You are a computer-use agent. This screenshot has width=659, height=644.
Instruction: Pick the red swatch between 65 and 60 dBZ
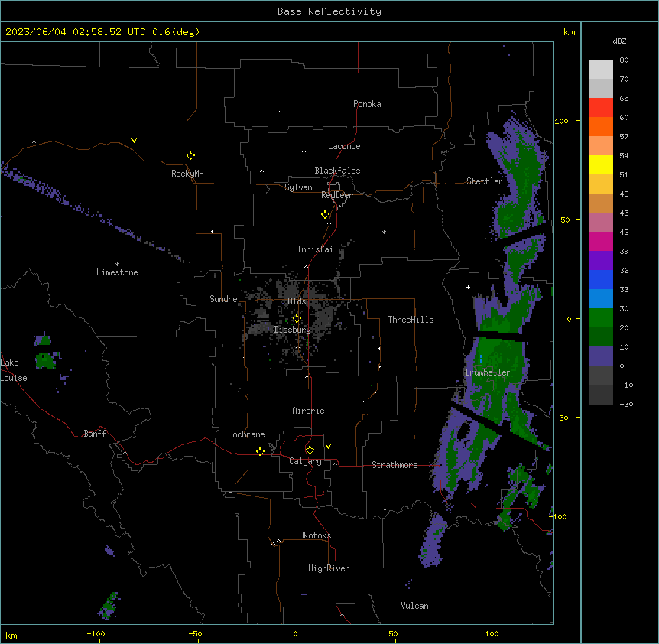tap(601, 108)
